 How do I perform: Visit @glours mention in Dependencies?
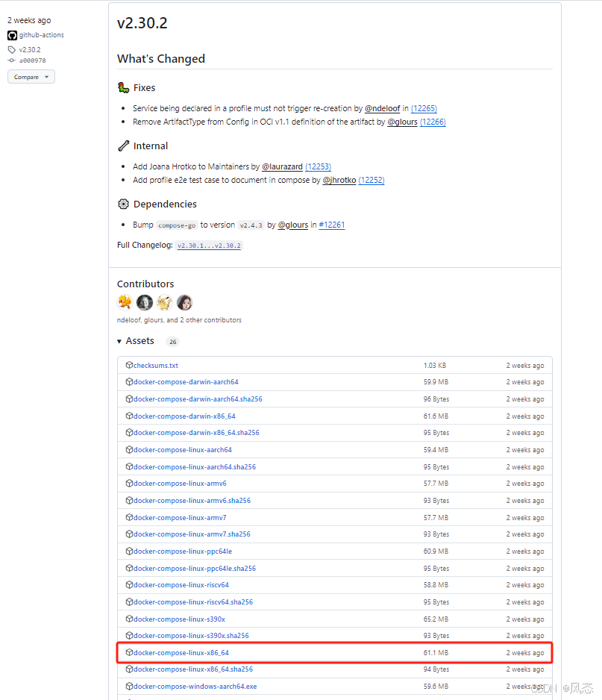(x=293, y=225)
